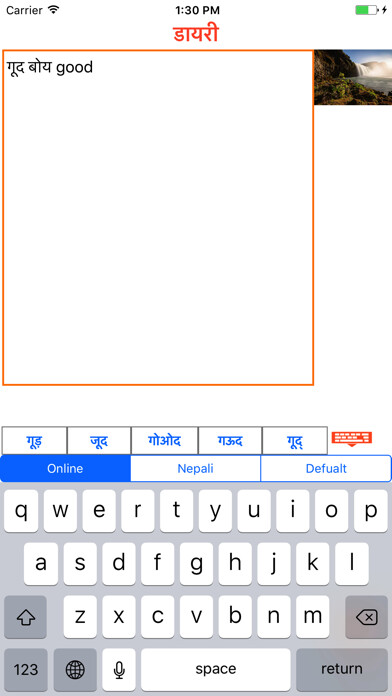Hide keyboard using orange keyboard icon
The image size is (392, 696).
[x=352, y=439]
